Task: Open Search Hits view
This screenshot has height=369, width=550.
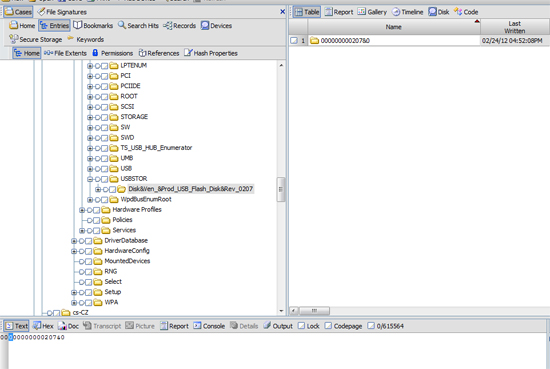Action: 138,26
